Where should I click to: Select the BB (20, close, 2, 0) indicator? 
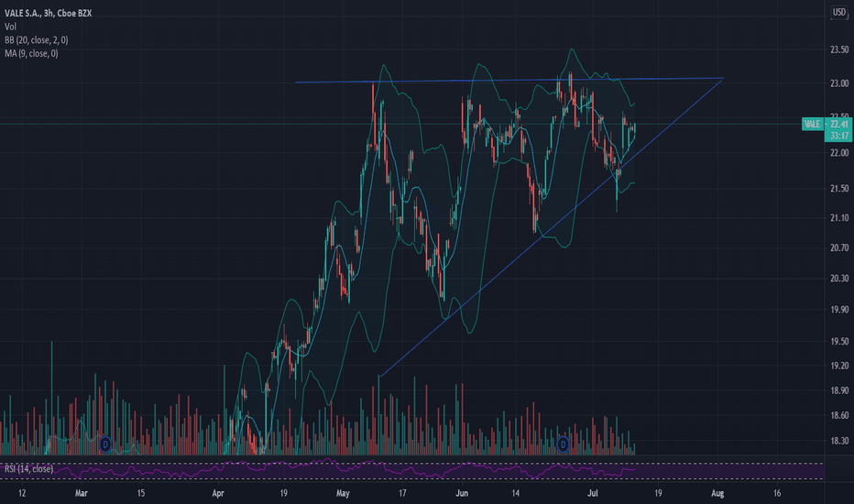tap(36, 40)
